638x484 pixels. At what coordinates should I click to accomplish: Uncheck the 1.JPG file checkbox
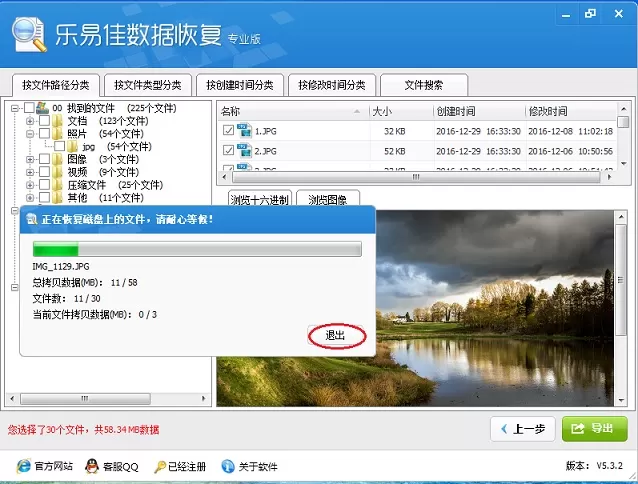point(228,130)
